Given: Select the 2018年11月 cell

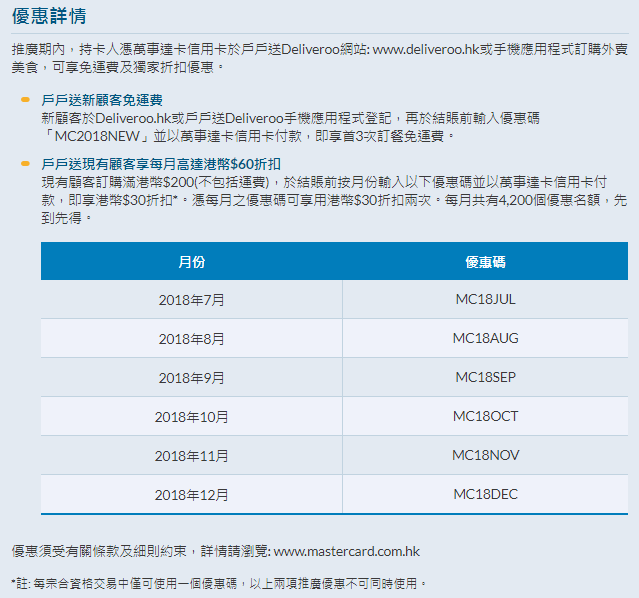Looking at the screenshot, I should click(192, 456).
